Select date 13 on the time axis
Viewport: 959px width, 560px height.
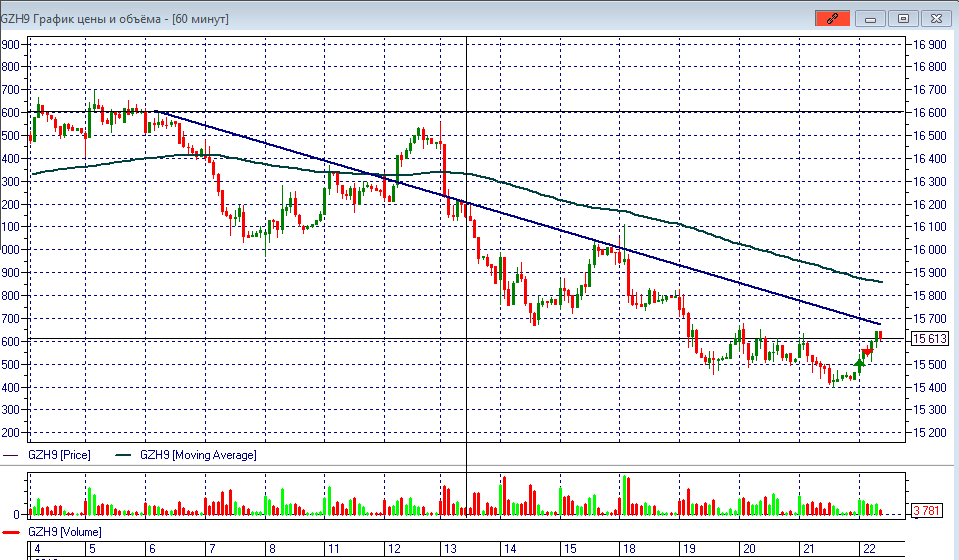[450, 549]
